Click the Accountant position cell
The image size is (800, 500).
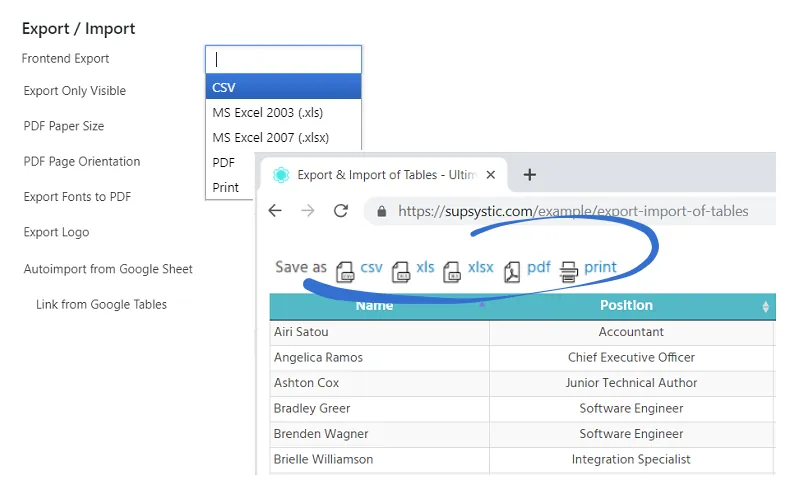click(x=632, y=332)
